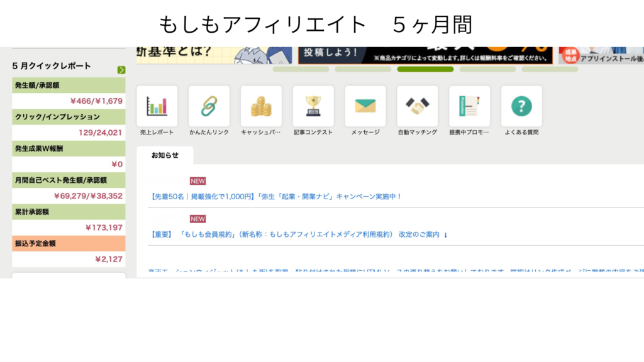Click NEW badge above 会員規約 notice

pos(197,219)
